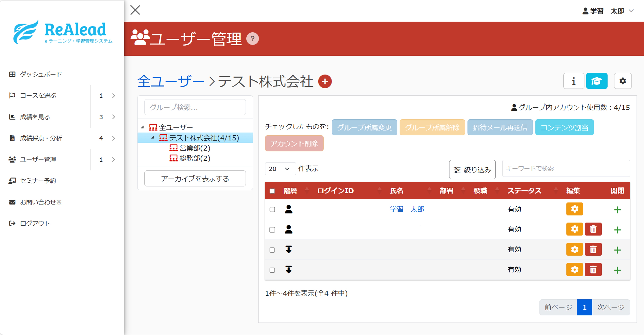Open the 学習 太郎 account menu at top right
644x335 pixels.
coord(608,11)
